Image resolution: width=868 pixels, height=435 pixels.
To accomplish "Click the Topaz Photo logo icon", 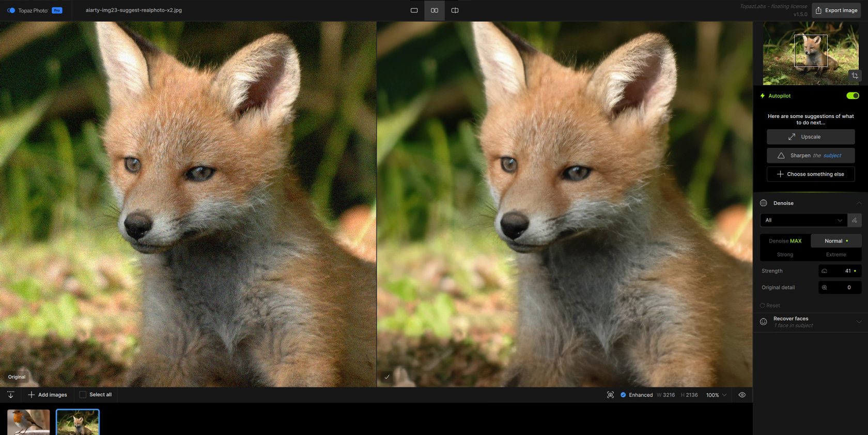I will click(11, 10).
